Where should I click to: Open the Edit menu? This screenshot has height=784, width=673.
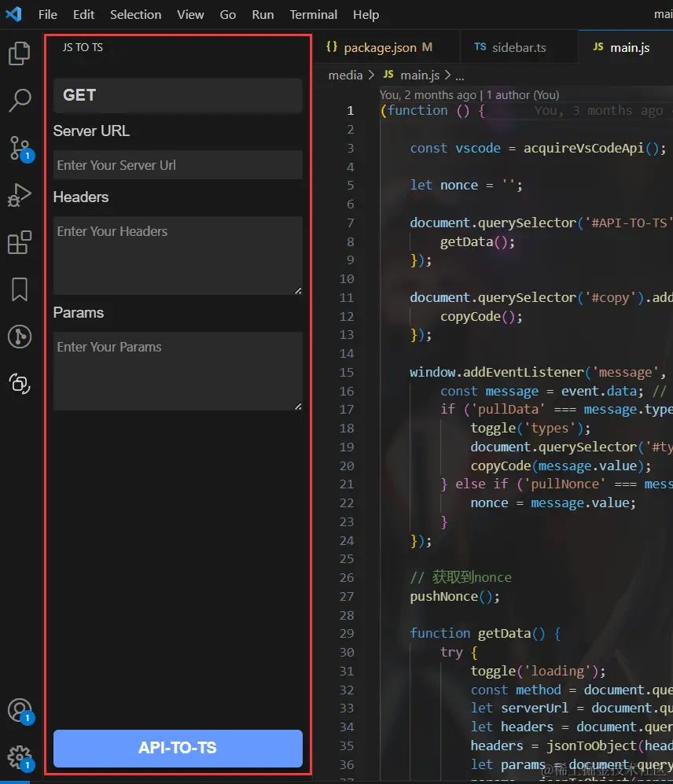click(x=83, y=14)
